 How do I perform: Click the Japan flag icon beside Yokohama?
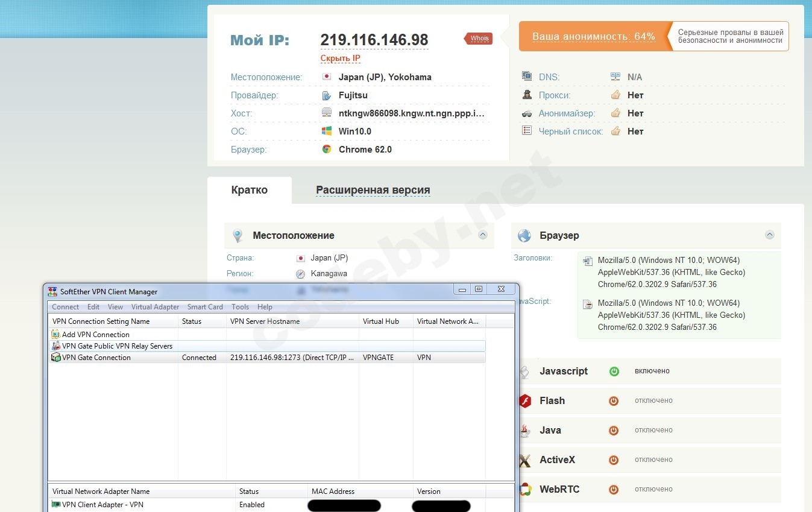coord(327,77)
